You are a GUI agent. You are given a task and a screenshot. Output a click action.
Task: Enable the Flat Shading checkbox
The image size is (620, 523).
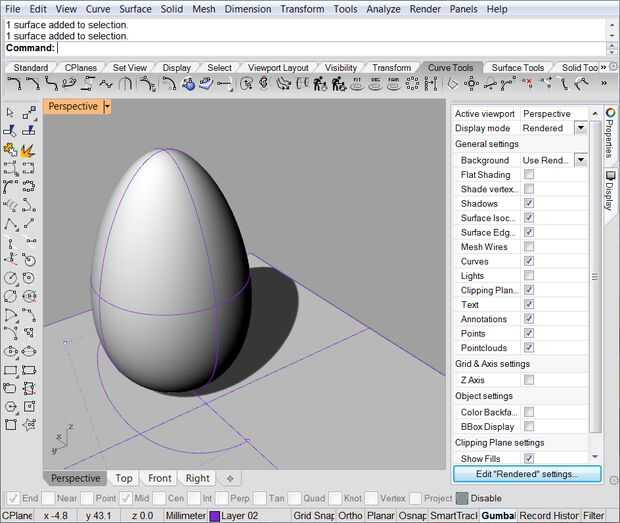click(x=529, y=174)
